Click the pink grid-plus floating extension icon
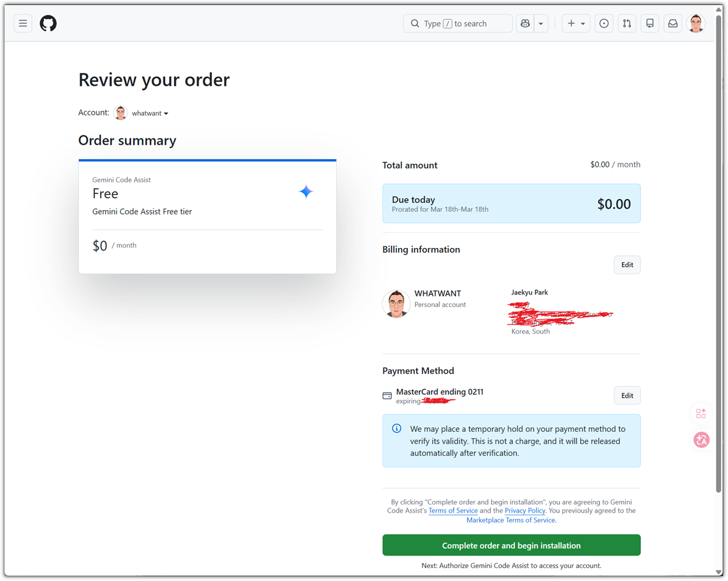 pyautogui.click(x=701, y=413)
